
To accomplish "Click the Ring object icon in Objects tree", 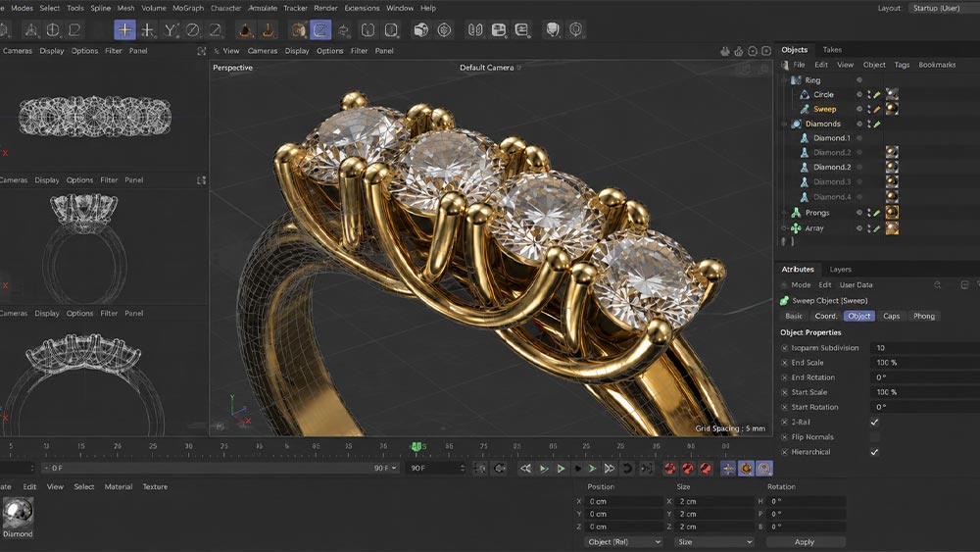I will tap(796, 80).
